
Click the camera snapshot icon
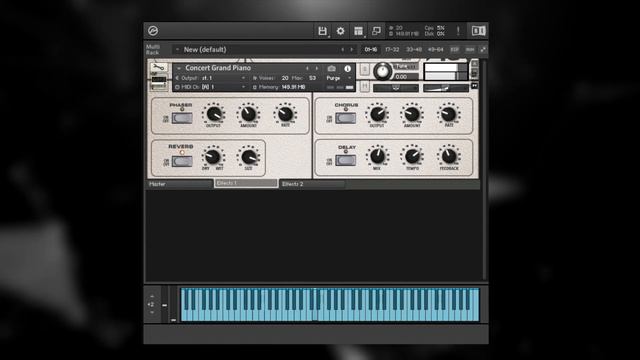tap(331, 69)
